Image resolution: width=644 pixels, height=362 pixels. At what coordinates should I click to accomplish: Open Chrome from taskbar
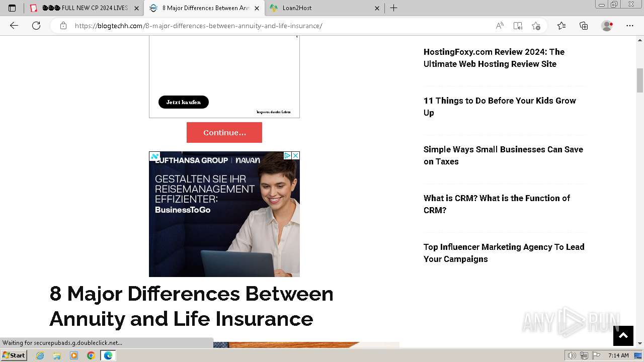click(x=91, y=355)
